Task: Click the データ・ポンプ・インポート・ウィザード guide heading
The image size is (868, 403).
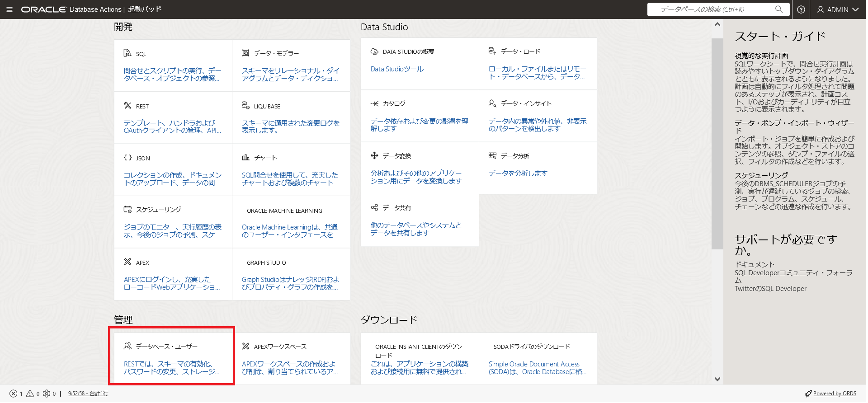Action: click(x=794, y=127)
